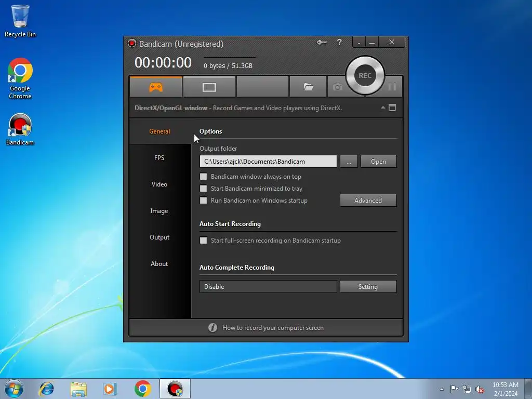The image size is (532, 399).
Task: Select the blank third recording mode tab
Action: coord(262,87)
